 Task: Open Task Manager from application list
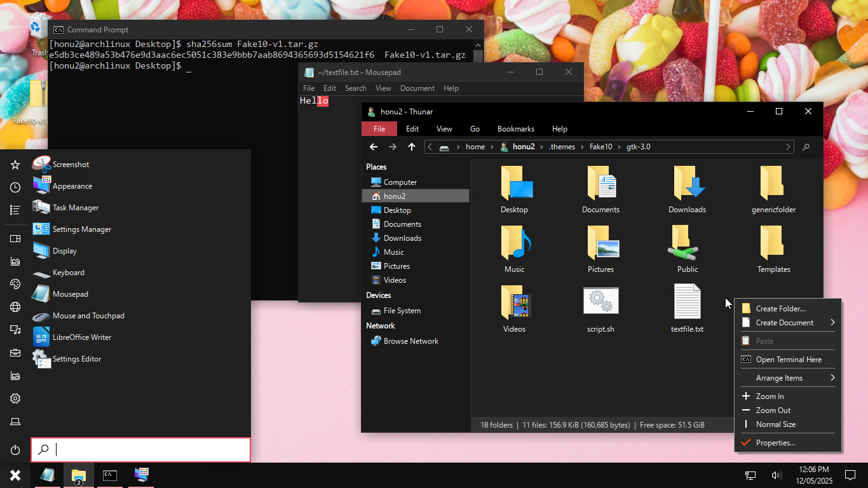pos(75,208)
